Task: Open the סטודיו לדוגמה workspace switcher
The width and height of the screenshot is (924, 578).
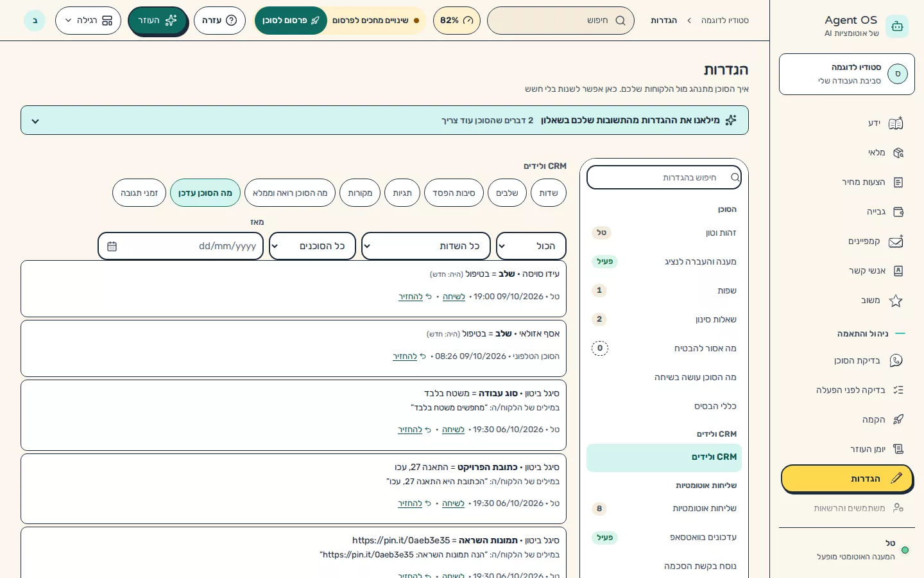Action: click(847, 74)
